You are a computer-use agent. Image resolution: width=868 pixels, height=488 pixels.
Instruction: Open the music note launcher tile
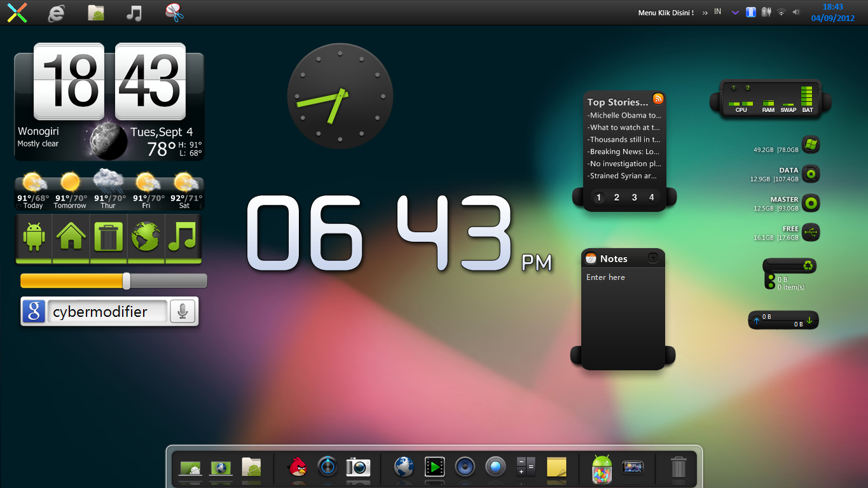(183, 238)
